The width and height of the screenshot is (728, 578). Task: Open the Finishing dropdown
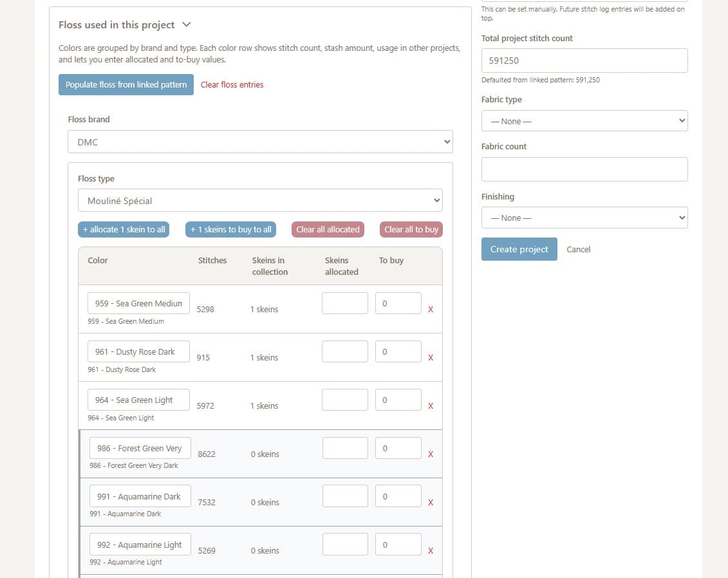pyautogui.click(x=584, y=218)
